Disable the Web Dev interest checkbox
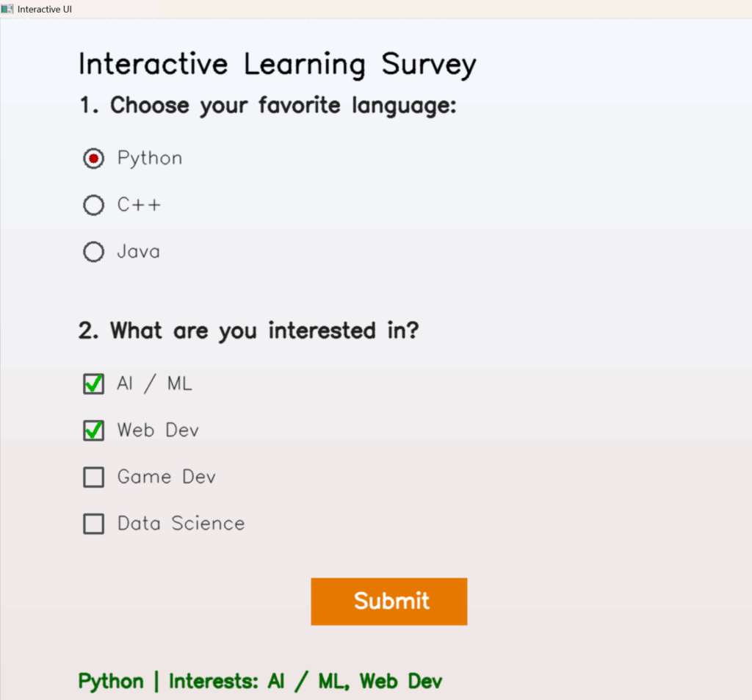 click(x=93, y=430)
